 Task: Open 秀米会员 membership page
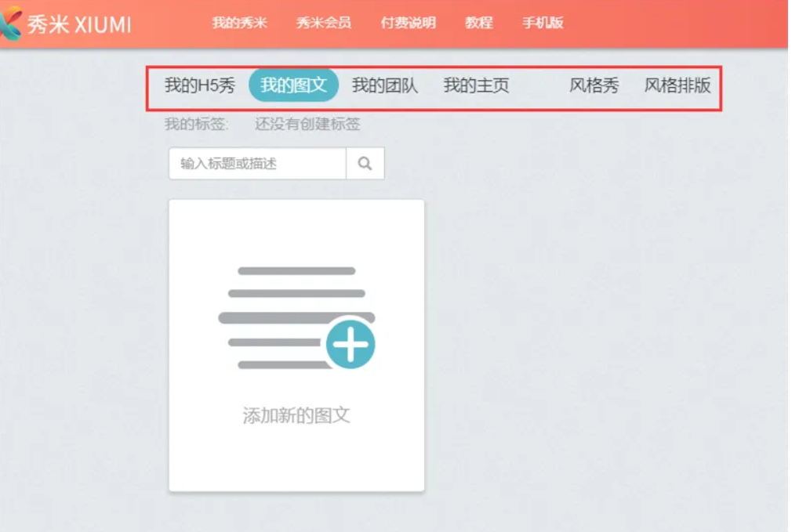click(324, 23)
